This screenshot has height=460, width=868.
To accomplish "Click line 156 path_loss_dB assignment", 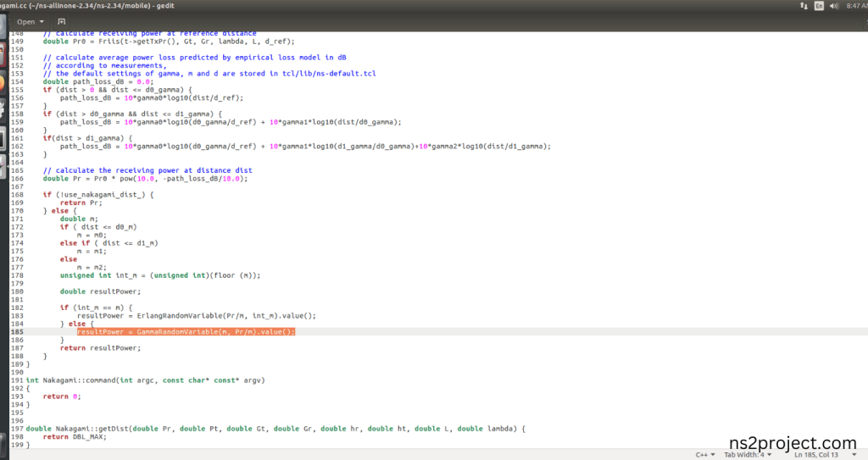I will (x=151, y=98).
